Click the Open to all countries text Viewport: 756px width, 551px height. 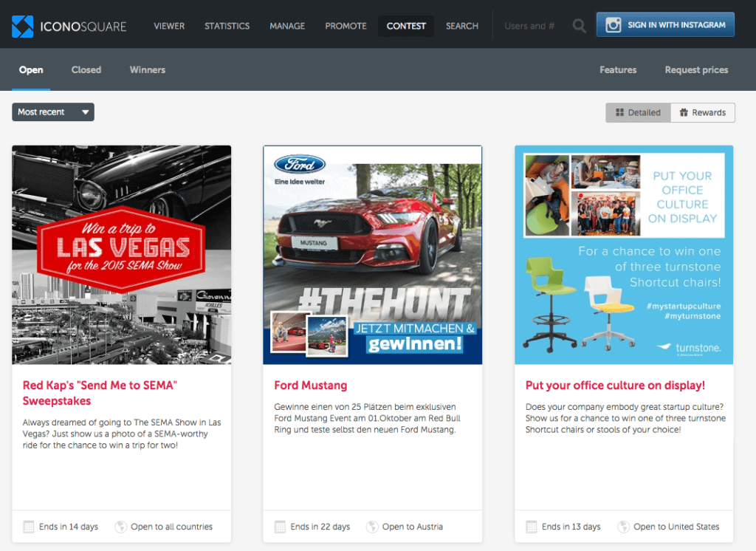(171, 527)
